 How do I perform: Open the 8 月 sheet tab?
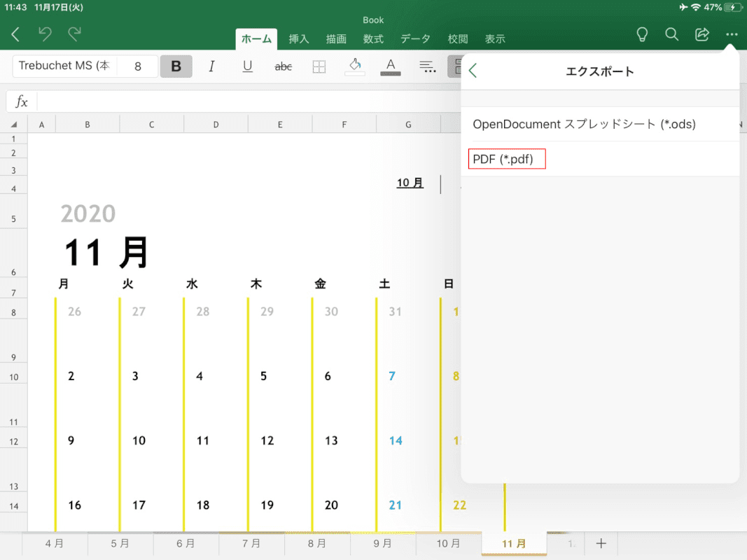317,543
